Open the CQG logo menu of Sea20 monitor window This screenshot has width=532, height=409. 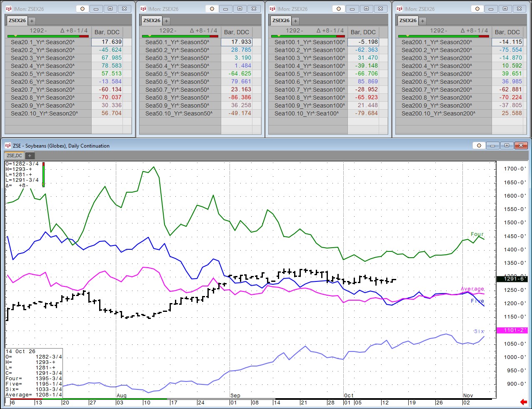(x=8, y=9)
